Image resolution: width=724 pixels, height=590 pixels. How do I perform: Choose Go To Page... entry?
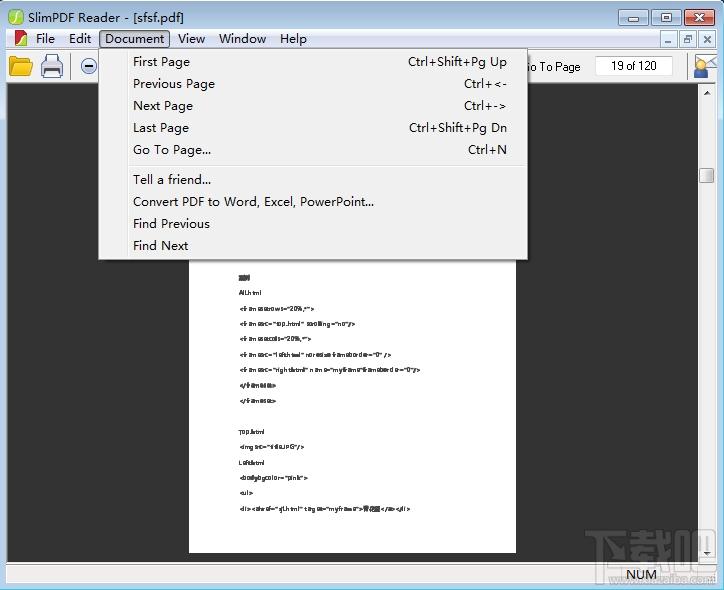[313, 150]
